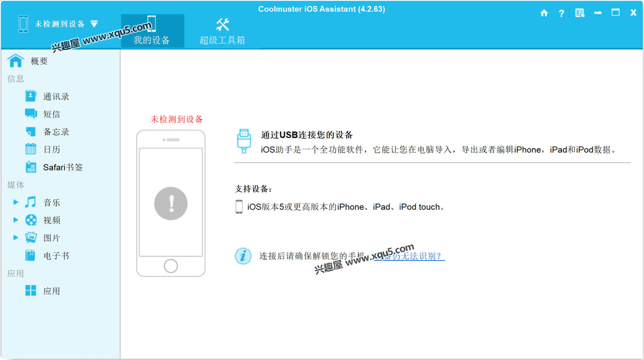Click the iOS版本5或更高版本 supported devices text

pyautogui.click(x=346, y=207)
